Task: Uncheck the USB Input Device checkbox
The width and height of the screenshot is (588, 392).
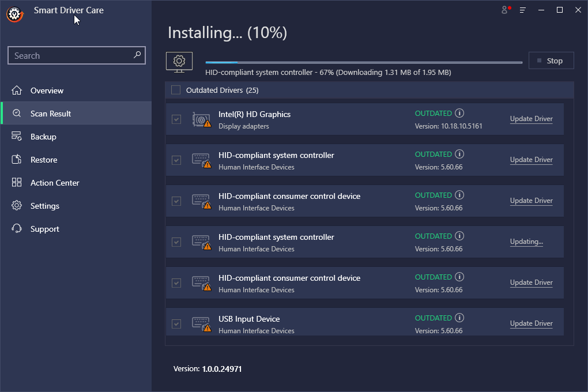Action: tap(176, 323)
